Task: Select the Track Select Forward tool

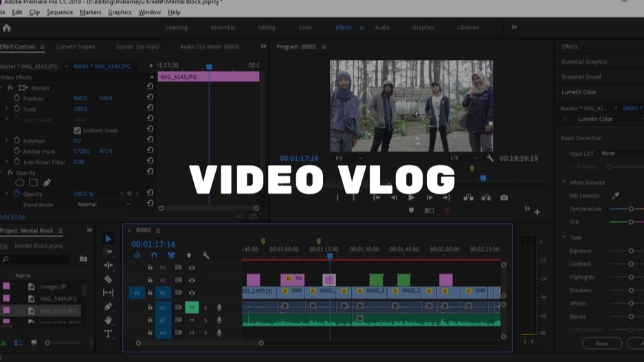Action: click(x=108, y=251)
